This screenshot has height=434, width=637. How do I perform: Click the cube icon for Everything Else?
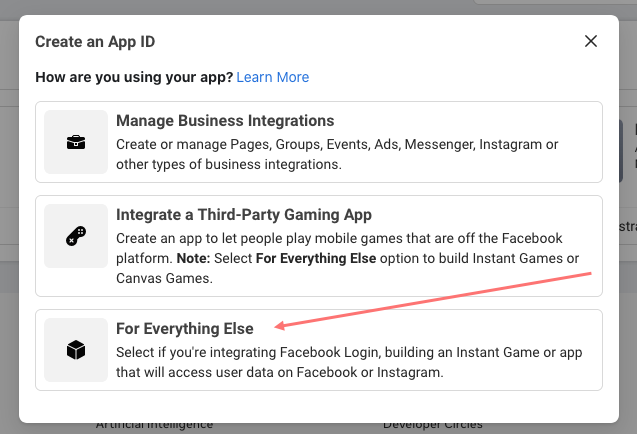(x=76, y=350)
